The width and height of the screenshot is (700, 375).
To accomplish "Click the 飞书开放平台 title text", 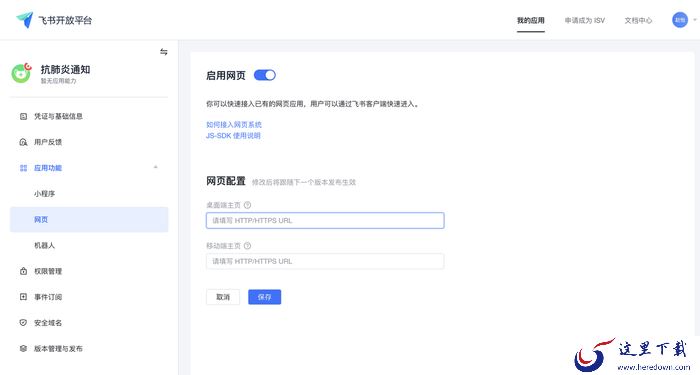I will click(65, 20).
